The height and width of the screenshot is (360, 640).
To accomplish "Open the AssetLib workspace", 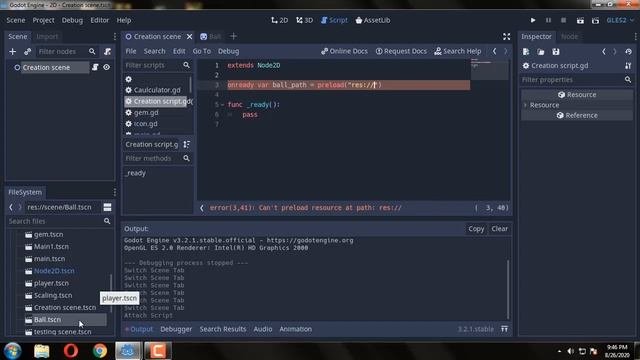I will click(x=373, y=20).
